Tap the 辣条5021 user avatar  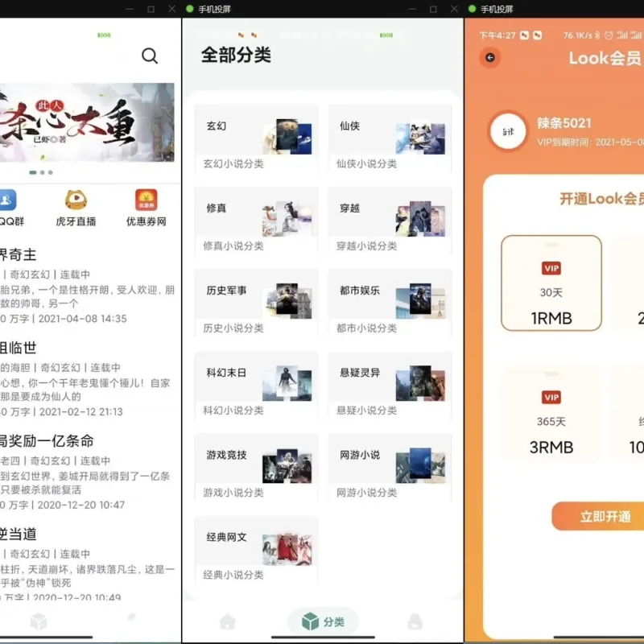point(508,131)
